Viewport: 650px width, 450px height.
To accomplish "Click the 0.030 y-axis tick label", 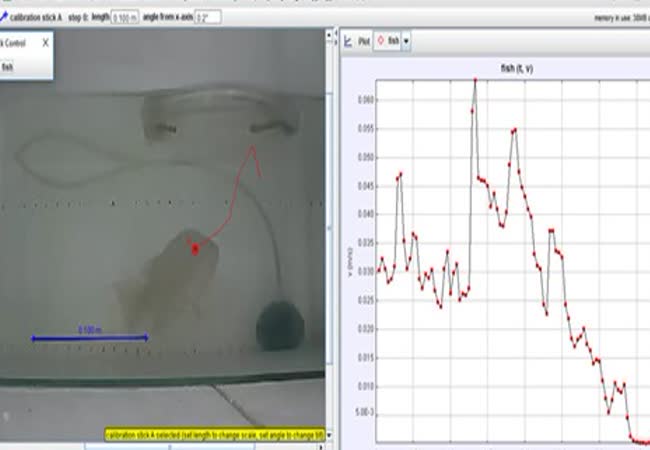I will (366, 271).
